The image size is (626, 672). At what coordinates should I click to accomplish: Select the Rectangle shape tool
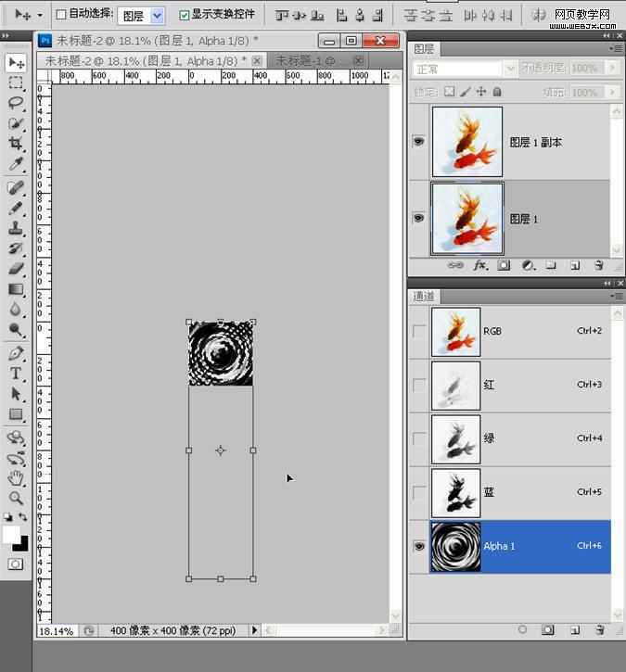(x=17, y=413)
